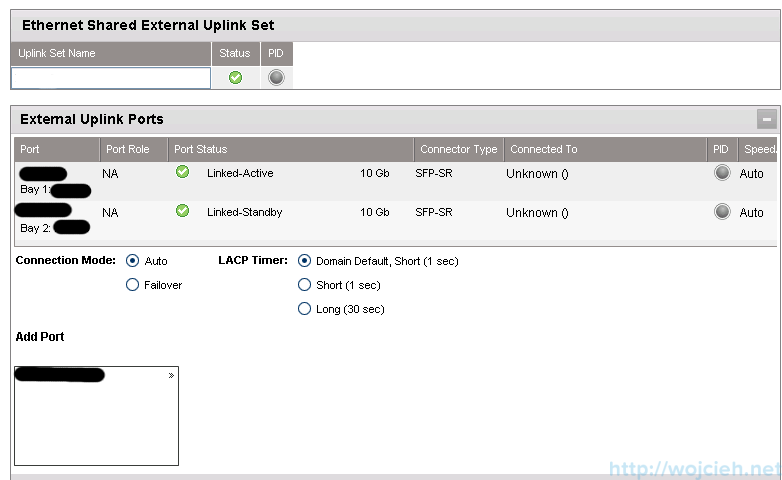
Task: Click the Port Role column header
Action: [133, 149]
